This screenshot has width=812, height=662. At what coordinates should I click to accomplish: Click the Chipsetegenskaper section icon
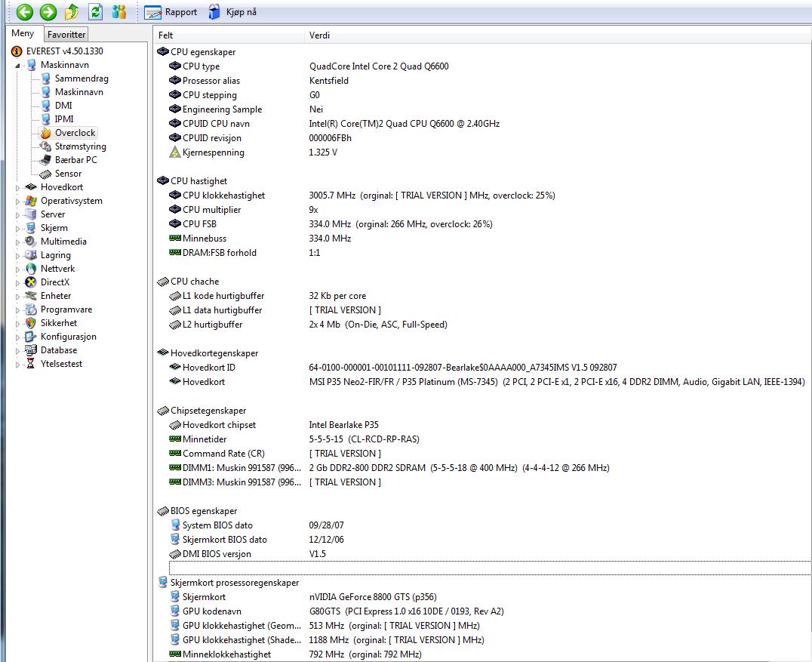[162, 410]
